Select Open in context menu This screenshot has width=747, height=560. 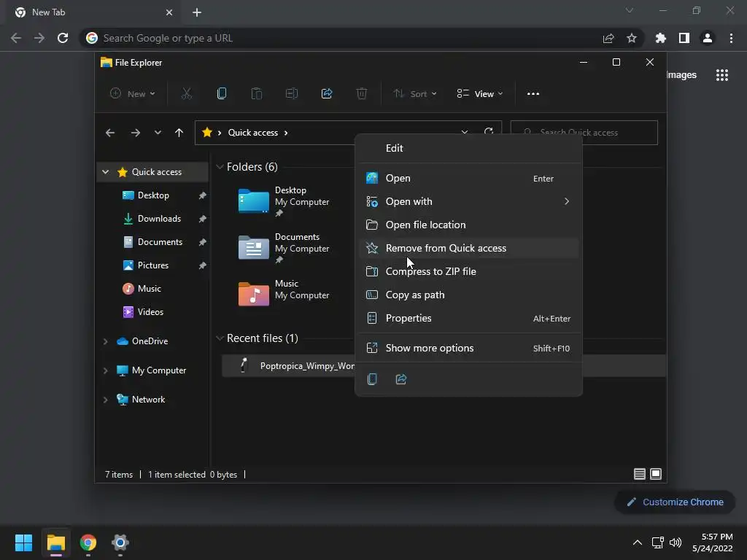(469, 178)
